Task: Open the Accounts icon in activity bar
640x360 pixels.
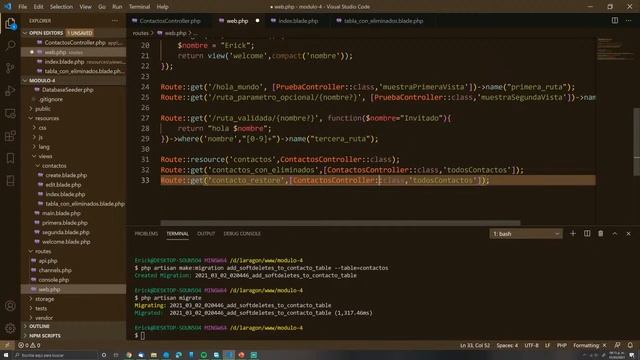Action: pos(10,306)
